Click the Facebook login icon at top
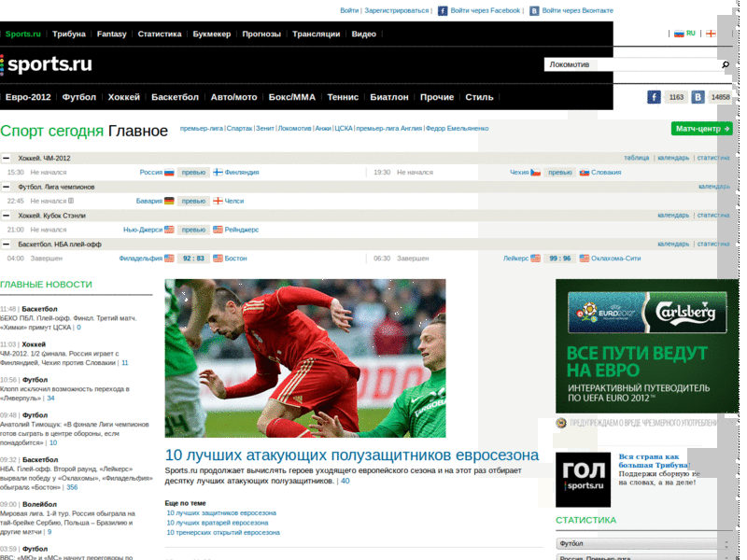Image resolution: width=747 pixels, height=560 pixels. click(x=443, y=10)
